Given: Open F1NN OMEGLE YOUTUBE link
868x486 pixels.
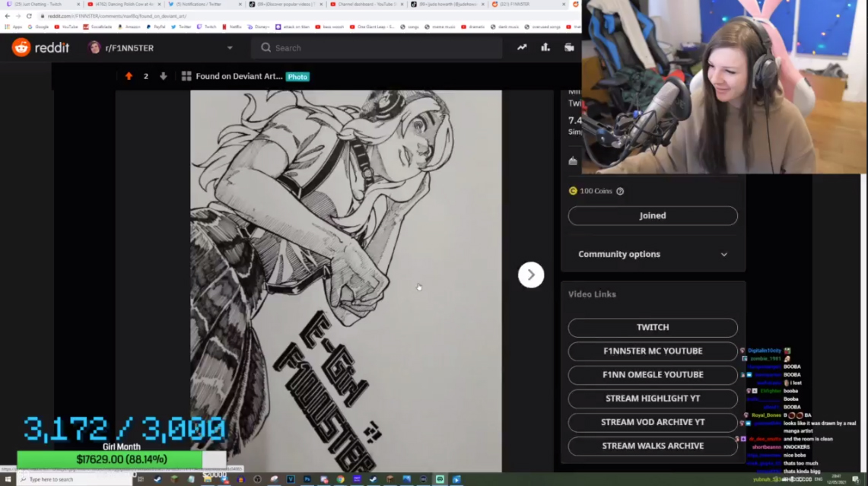Looking at the screenshot, I should pyautogui.click(x=653, y=375).
